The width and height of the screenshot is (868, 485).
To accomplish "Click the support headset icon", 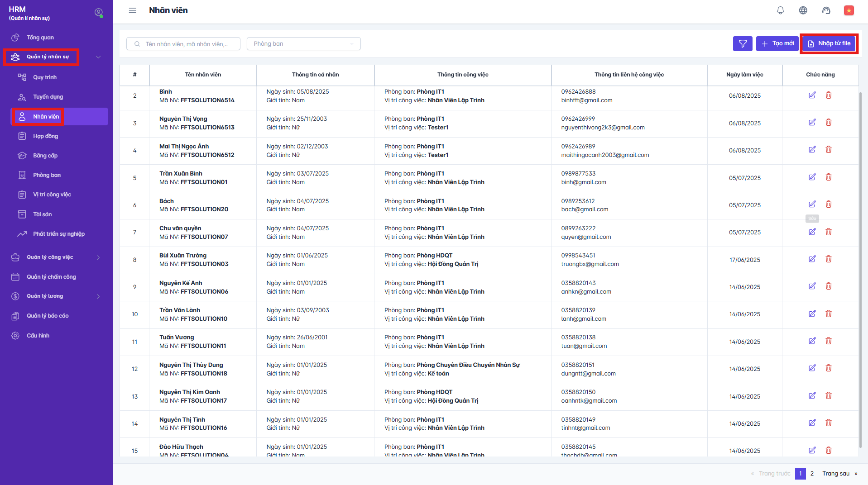I will pos(826,10).
